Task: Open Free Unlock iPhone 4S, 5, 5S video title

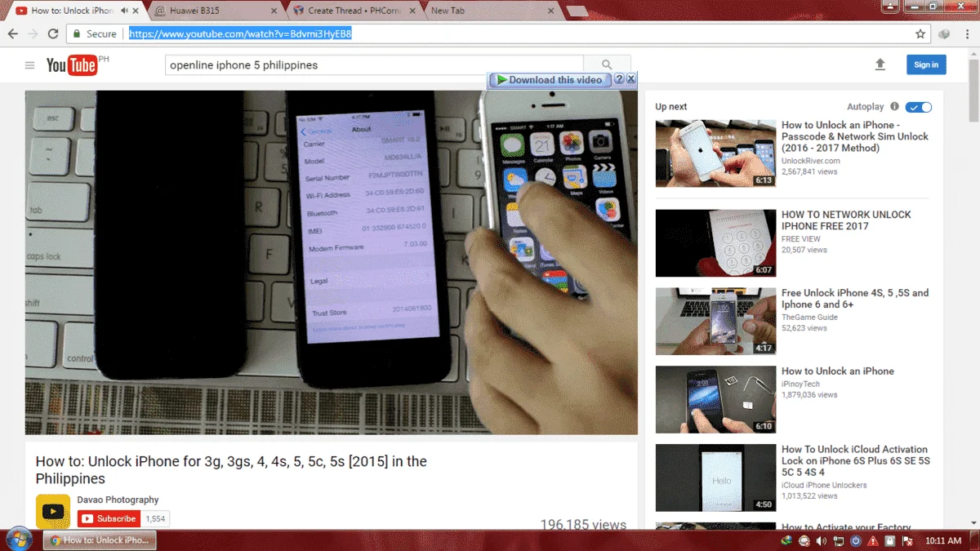Action: pyautogui.click(x=855, y=299)
